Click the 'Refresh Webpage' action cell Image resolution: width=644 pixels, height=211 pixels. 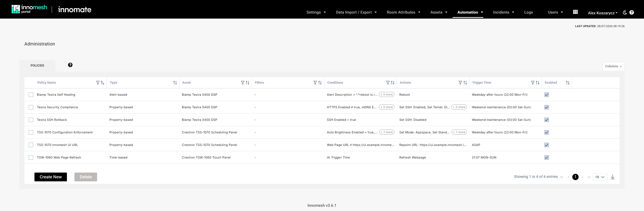(x=413, y=157)
